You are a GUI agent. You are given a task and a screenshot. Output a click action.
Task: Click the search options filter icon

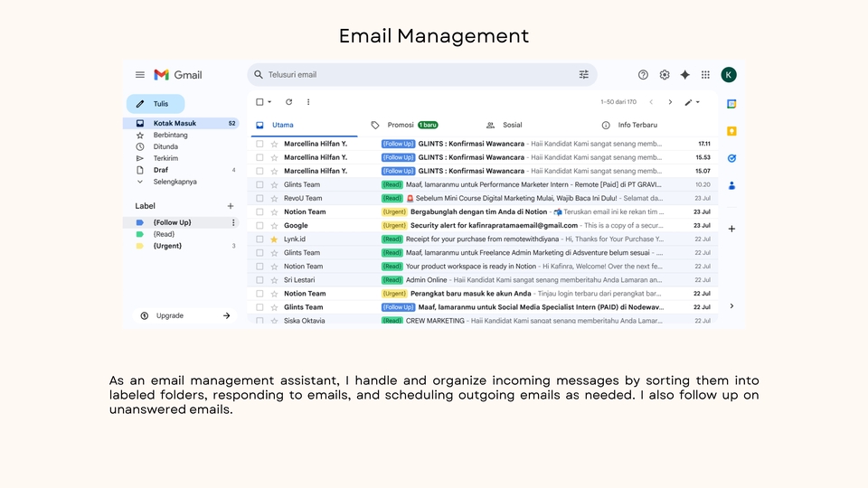click(x=584, y=75)
